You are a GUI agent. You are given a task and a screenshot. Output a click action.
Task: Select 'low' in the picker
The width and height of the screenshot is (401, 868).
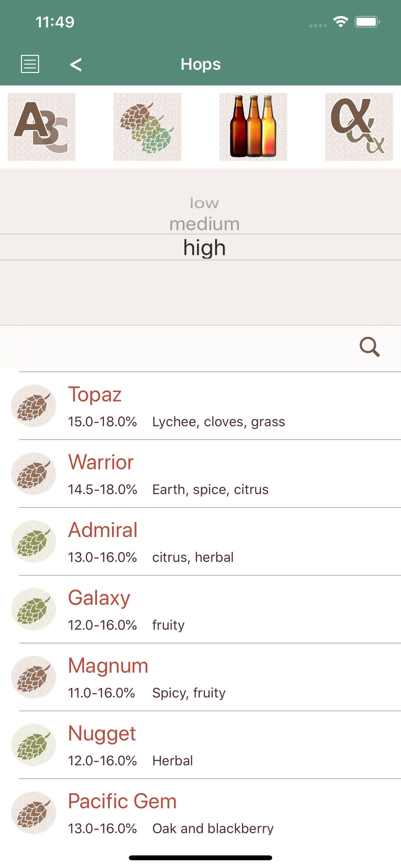[204, 203]
